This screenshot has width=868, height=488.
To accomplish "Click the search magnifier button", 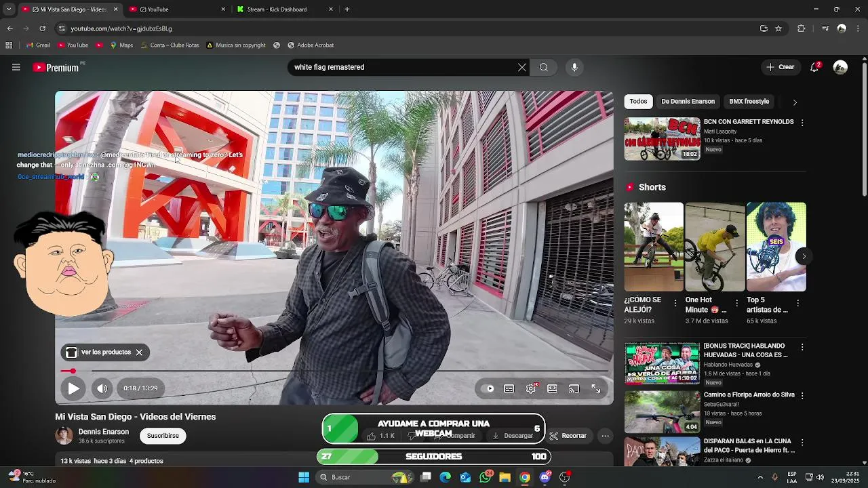I will (x=544, y=67).
